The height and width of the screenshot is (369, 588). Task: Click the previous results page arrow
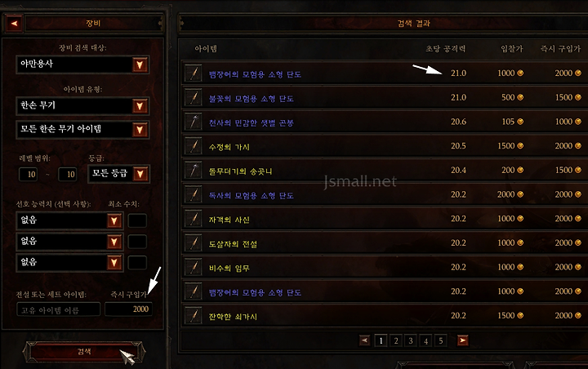click(364, 340)
